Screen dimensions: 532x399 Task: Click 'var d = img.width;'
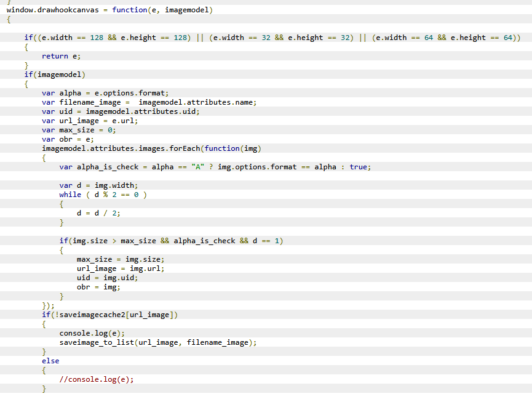[x=99, y=185]
